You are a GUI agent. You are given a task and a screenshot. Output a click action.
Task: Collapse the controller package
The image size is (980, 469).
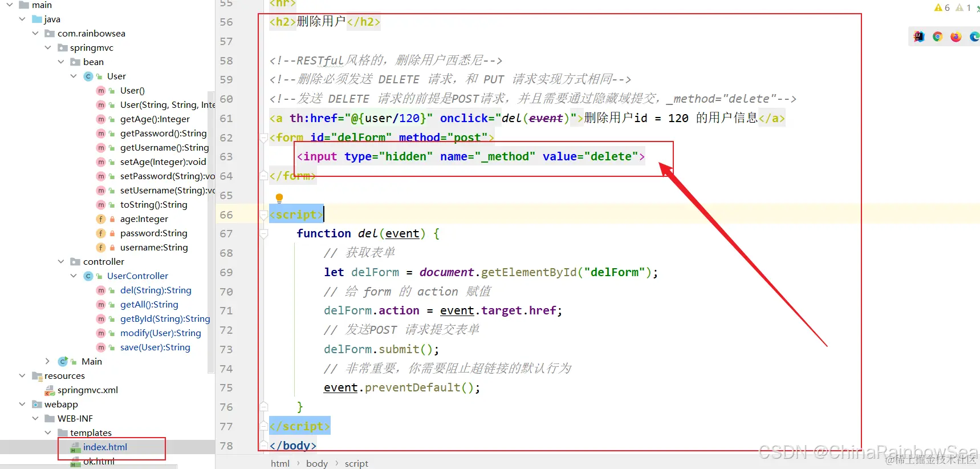click(61, 261)
